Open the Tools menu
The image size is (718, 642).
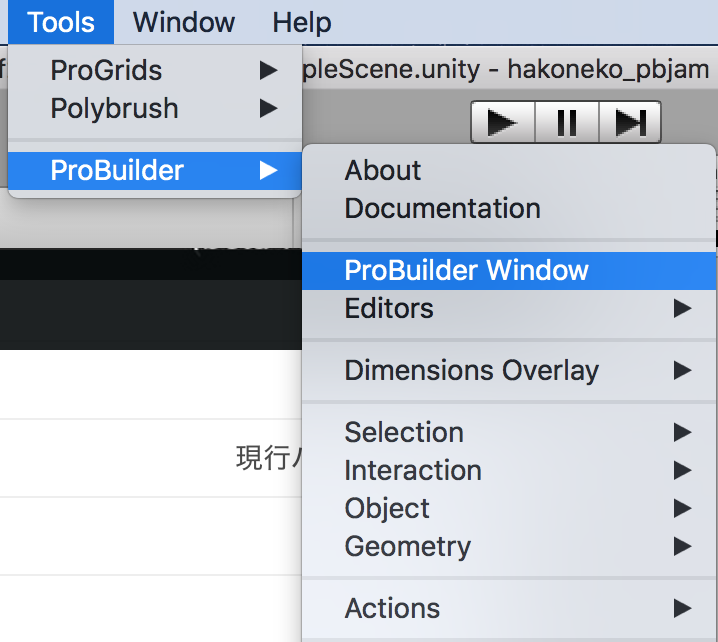coord(61,22)
